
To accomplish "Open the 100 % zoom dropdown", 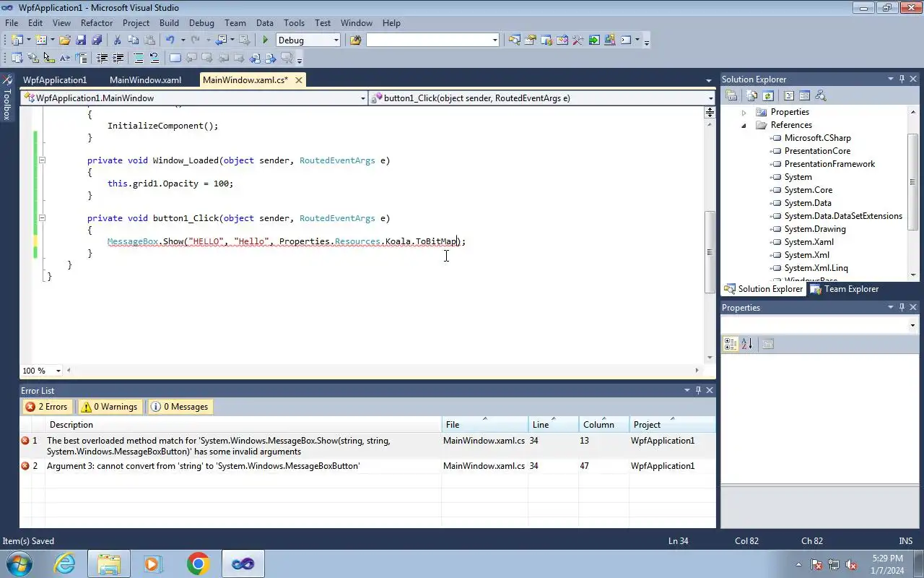I will click(58, 371).
